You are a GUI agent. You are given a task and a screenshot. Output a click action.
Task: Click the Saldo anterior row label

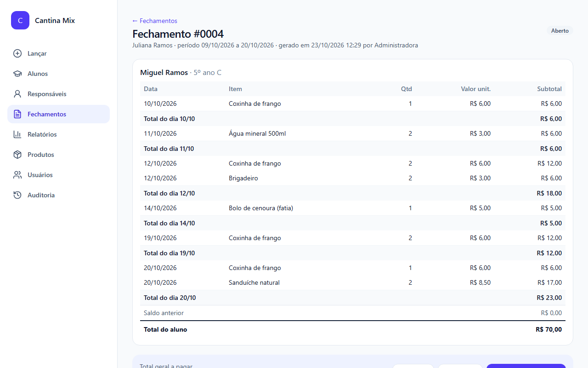click(164, 313)
